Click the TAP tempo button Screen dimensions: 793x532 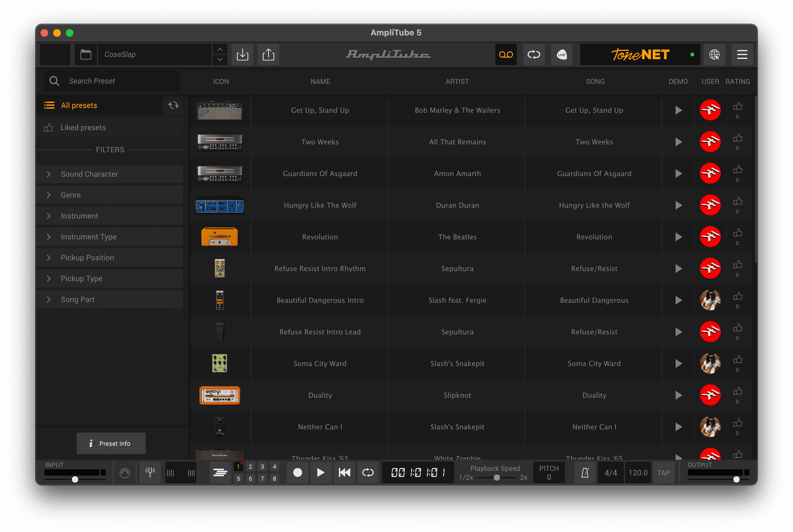click(x=663, y=472)
